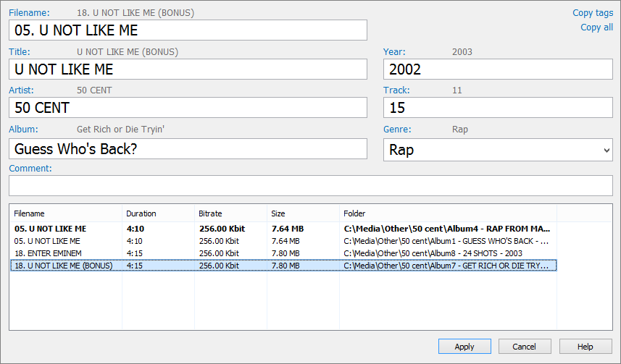621x364 pixels.
Task: Click the Track label
Action: click(396, 90)
